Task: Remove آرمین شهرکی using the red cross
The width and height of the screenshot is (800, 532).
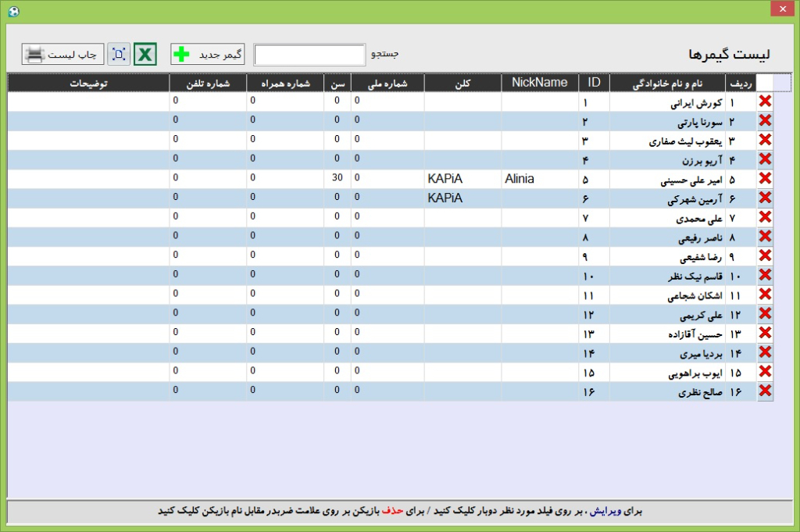Action: coord(765,198)
